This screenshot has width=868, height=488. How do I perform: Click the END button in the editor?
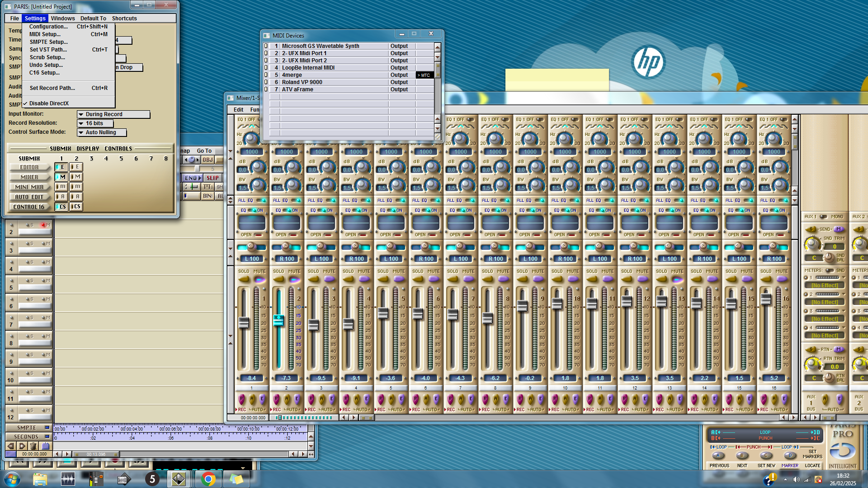click(x=192, y=178)
